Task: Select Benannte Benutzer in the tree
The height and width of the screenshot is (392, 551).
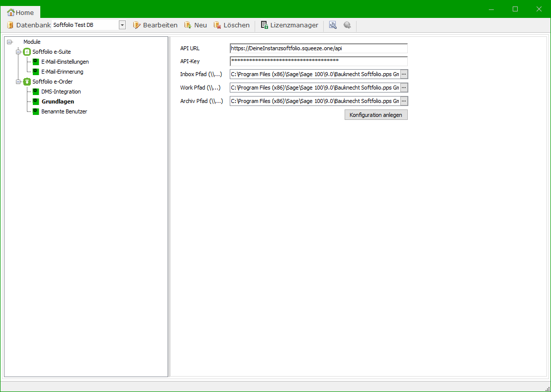Action: [64, 111]
